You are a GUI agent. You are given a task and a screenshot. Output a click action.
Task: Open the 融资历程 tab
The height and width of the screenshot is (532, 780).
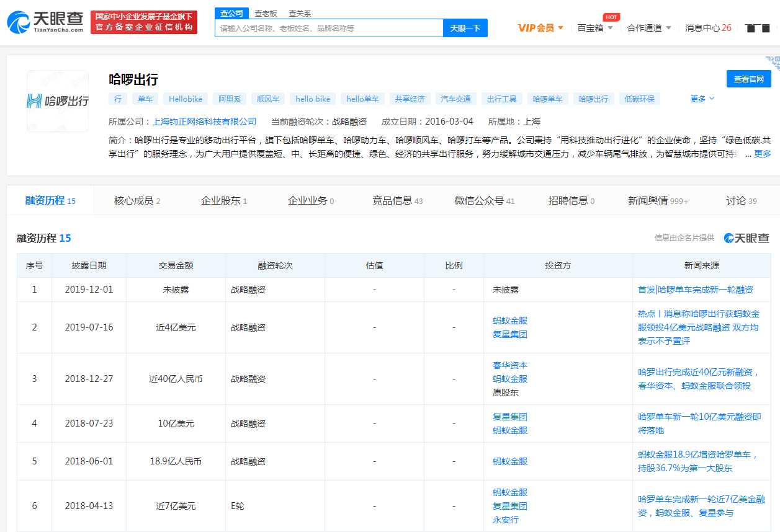pyautogui.click(x=50, y=201)
